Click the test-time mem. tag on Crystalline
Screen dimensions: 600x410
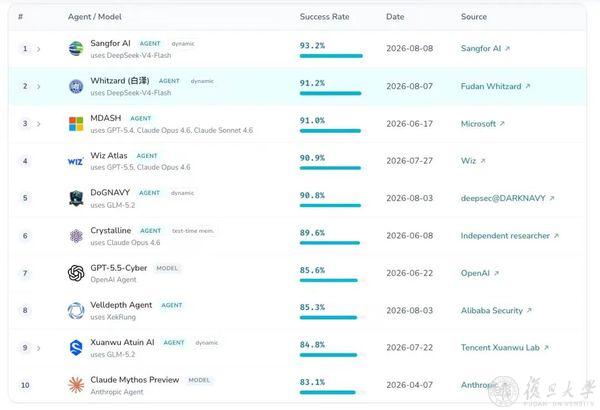coord(193,231)
